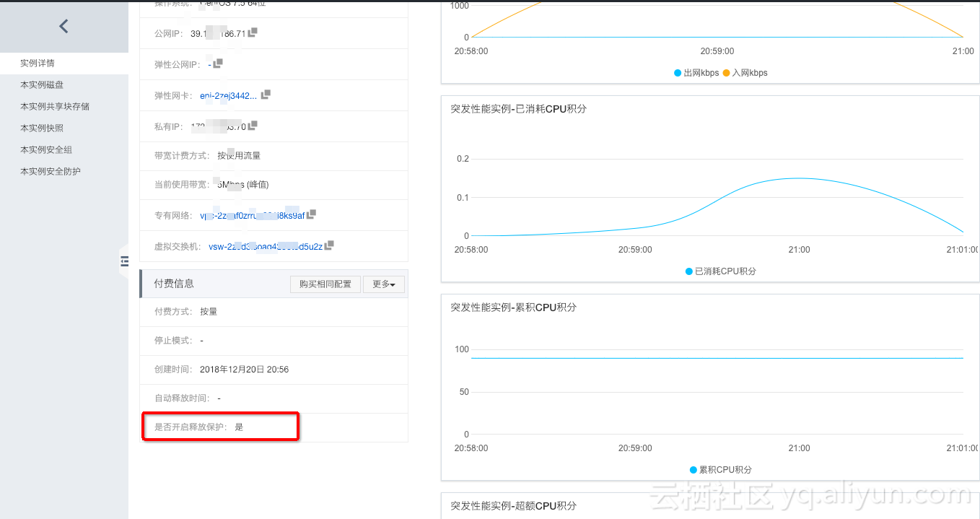Toggle the 累积CPU积分 legend entry

point(720,470)
